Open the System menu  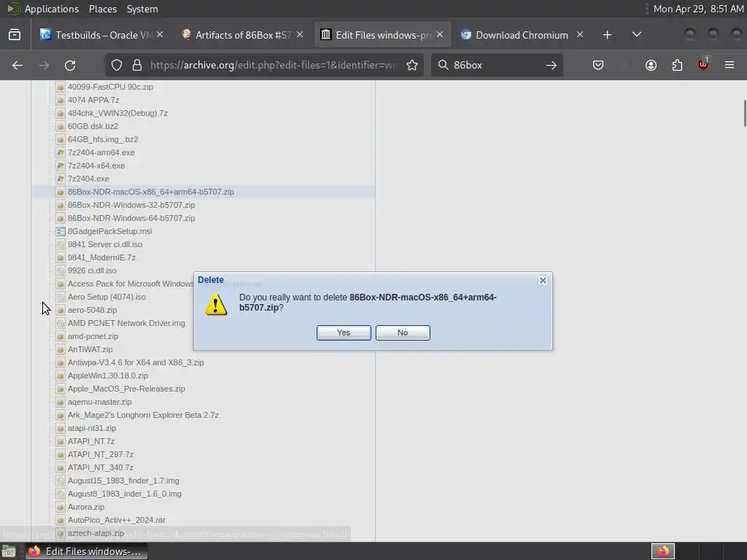tap(142, 9)
